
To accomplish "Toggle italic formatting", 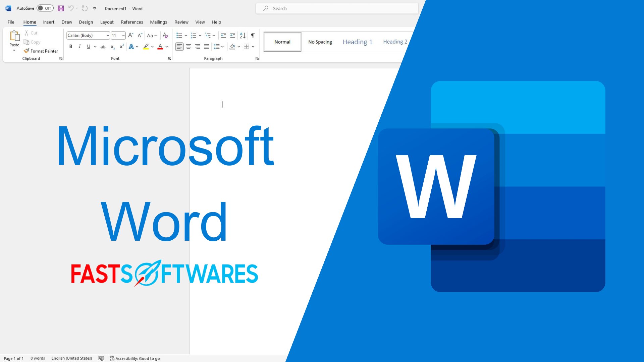I will click(x=79, y=47).
